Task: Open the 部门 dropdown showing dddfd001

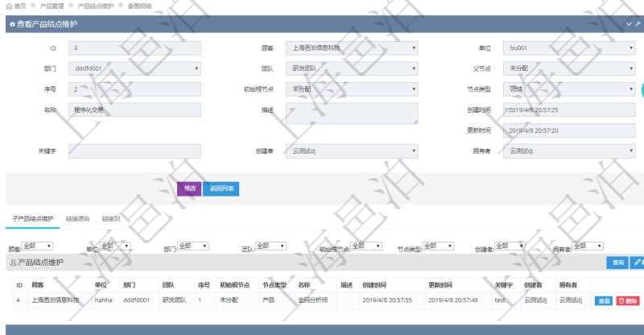Action: point(134,68)
